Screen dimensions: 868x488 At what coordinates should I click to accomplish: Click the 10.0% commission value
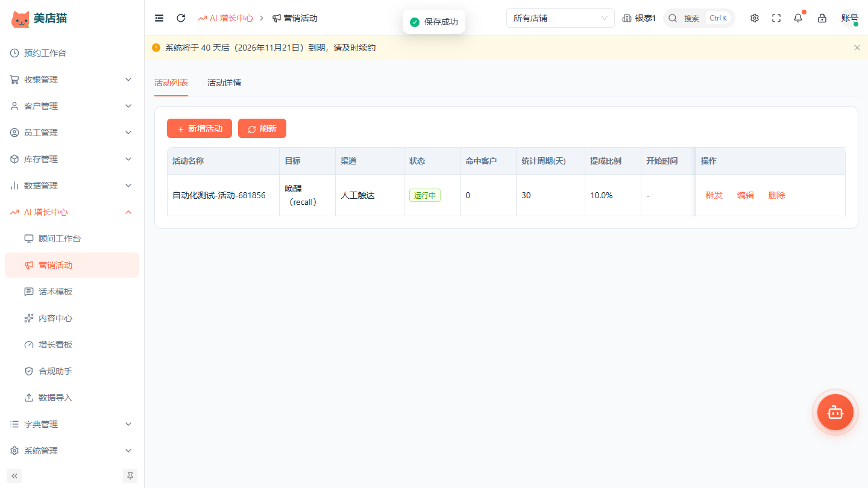pyautogui.click(x=602, y=195)
